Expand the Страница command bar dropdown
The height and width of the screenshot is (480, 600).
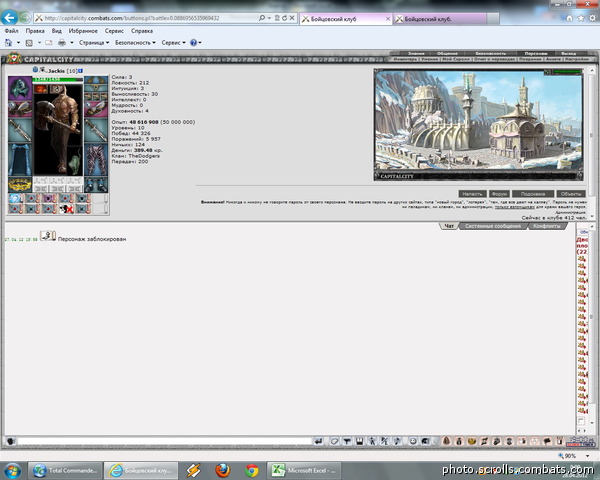tap(94, 42)
